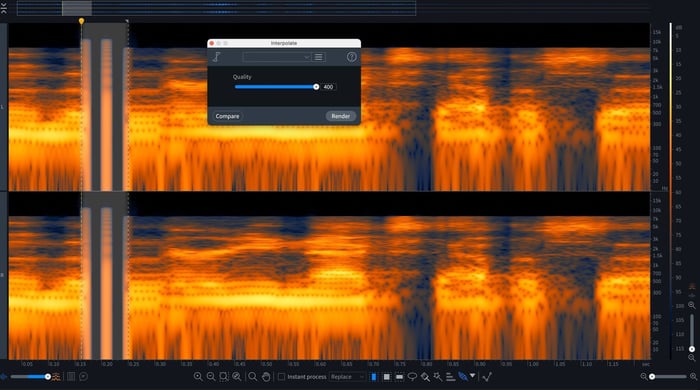
Task: Select the feather selection tool
Action: (x=462, y=377)
